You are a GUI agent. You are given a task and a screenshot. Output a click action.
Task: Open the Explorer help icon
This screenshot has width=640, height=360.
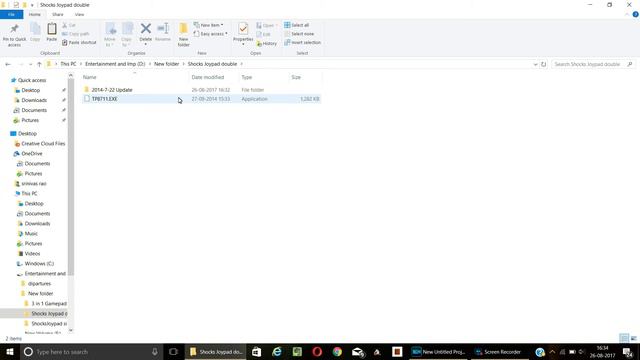coord(636,14)
